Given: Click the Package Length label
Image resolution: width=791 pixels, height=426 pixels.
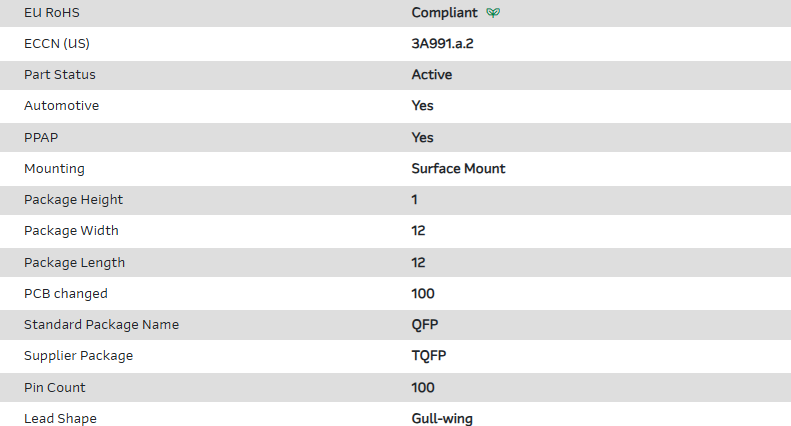Looking at the screenshot, I should tap(74, 263).
